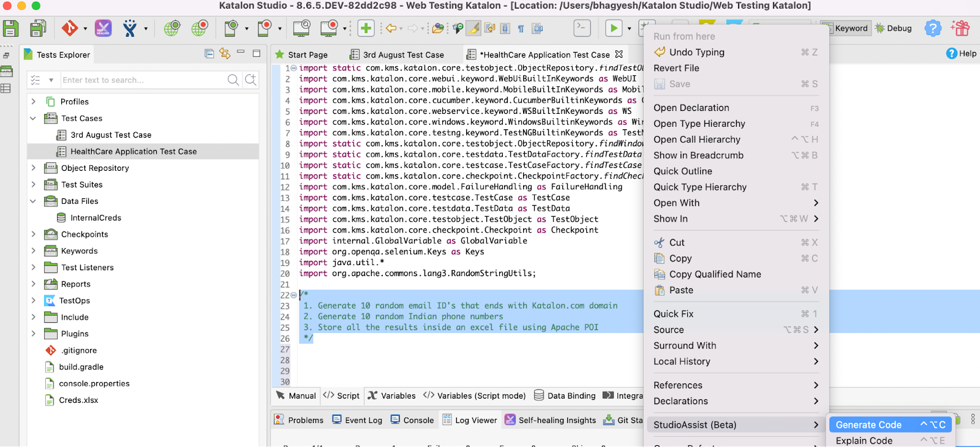Viewport: 980px width, 447px height.
Task: Click Collapse All icon in Tests Explorer
Action: [209, 54]
